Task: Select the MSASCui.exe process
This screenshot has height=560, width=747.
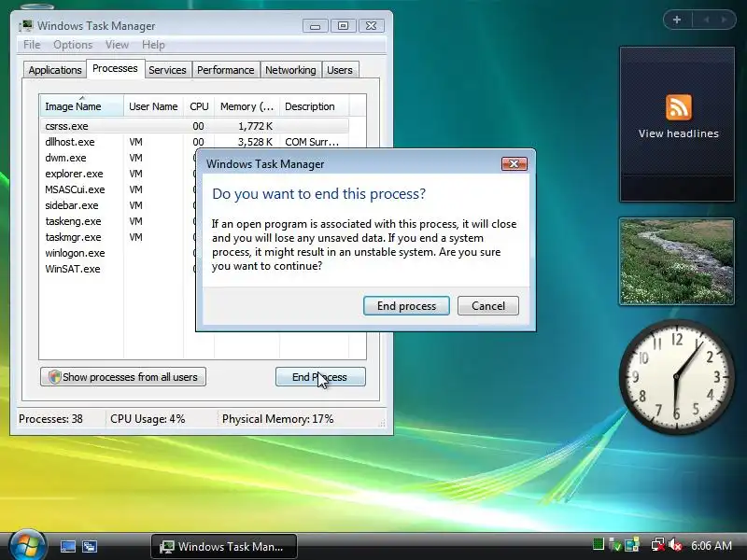Action: 75,189
